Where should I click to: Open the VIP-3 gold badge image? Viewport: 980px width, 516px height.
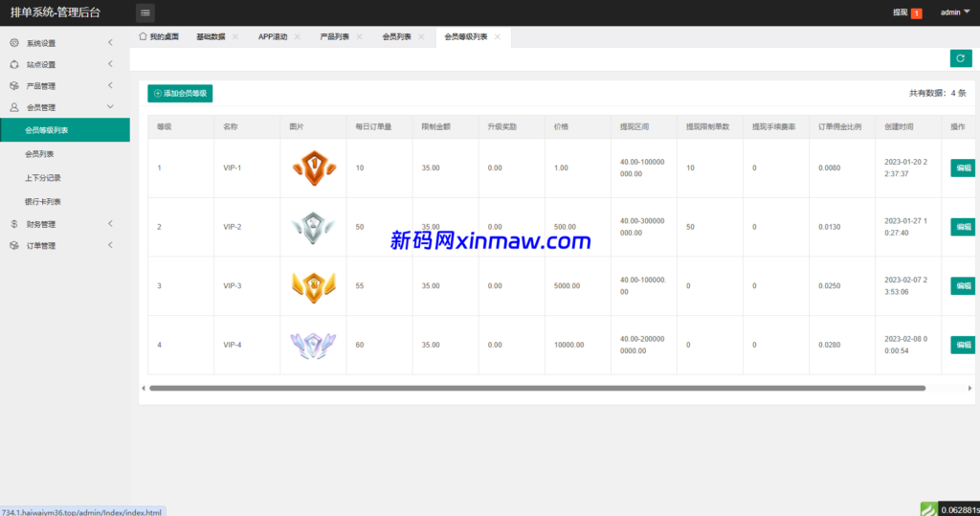[314, 286]
